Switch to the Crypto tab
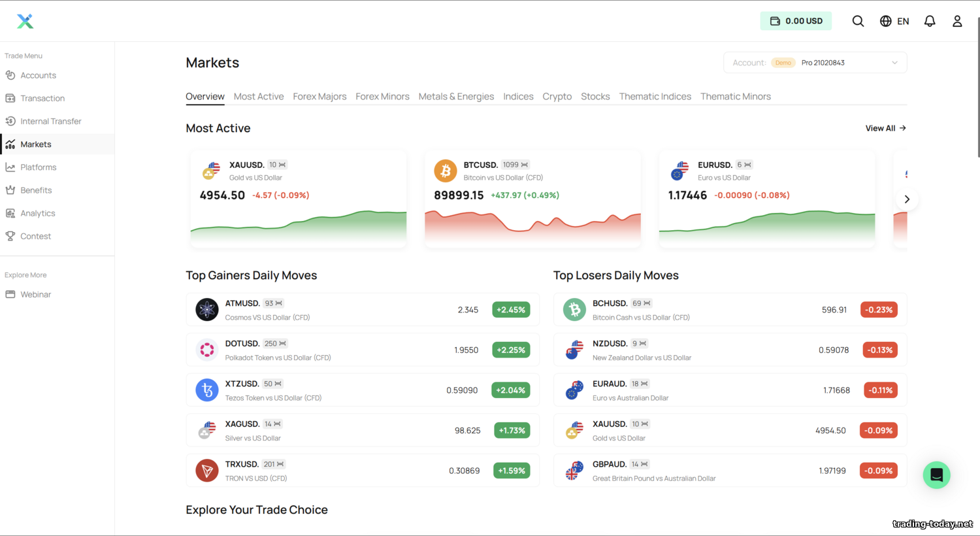 tap(557, 96)
